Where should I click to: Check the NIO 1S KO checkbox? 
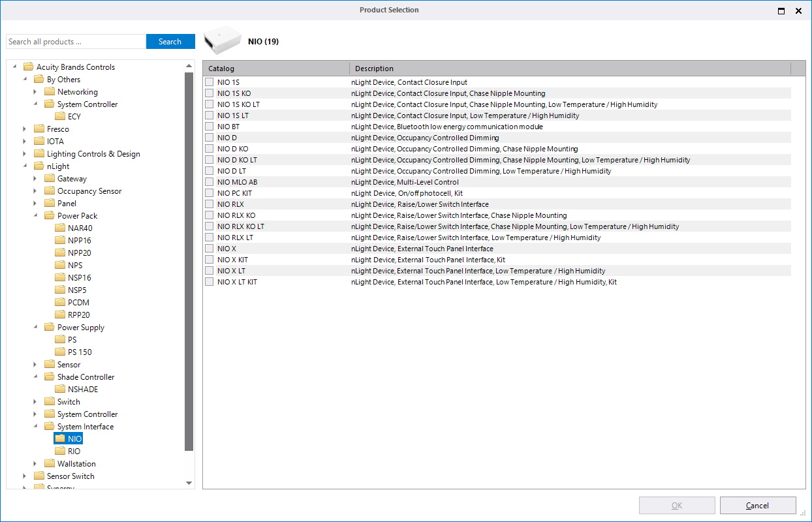pos(210,93)
